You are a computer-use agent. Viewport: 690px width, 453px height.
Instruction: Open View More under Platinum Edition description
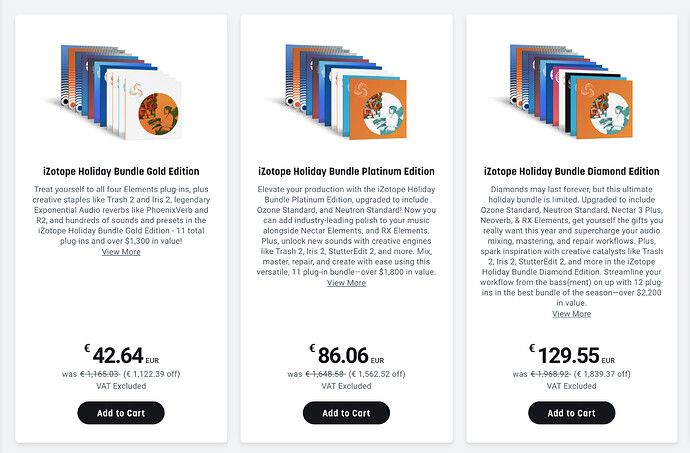click(x=346, y=283)
